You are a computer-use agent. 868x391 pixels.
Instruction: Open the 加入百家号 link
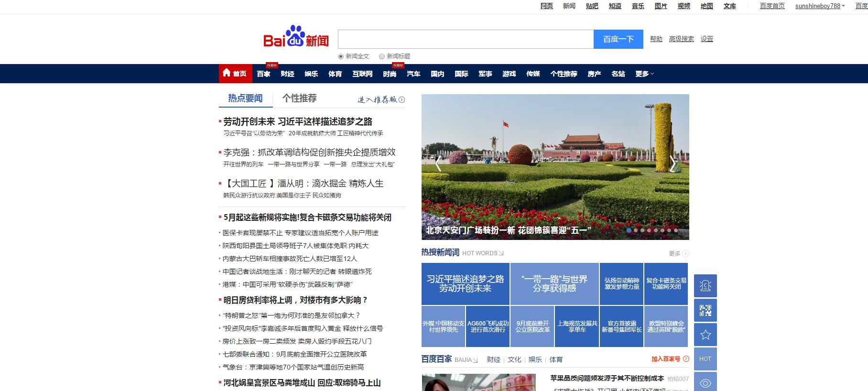(666, 359)
